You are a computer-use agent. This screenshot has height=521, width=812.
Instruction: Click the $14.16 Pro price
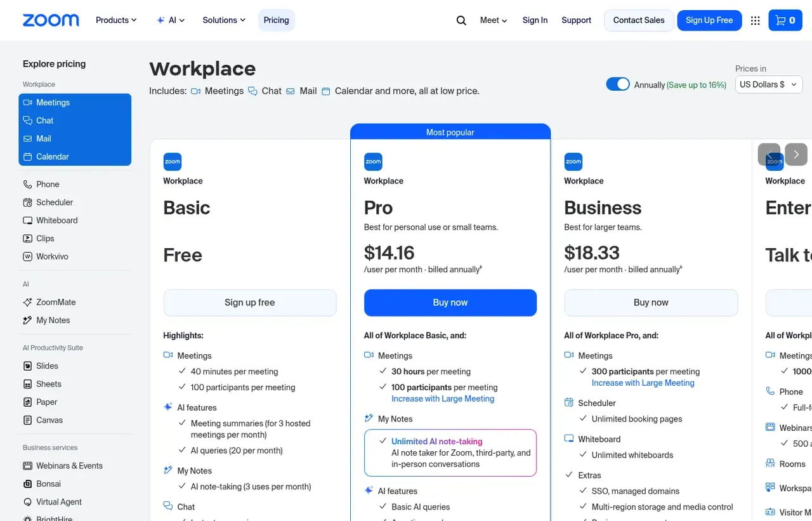click(390, 253)
